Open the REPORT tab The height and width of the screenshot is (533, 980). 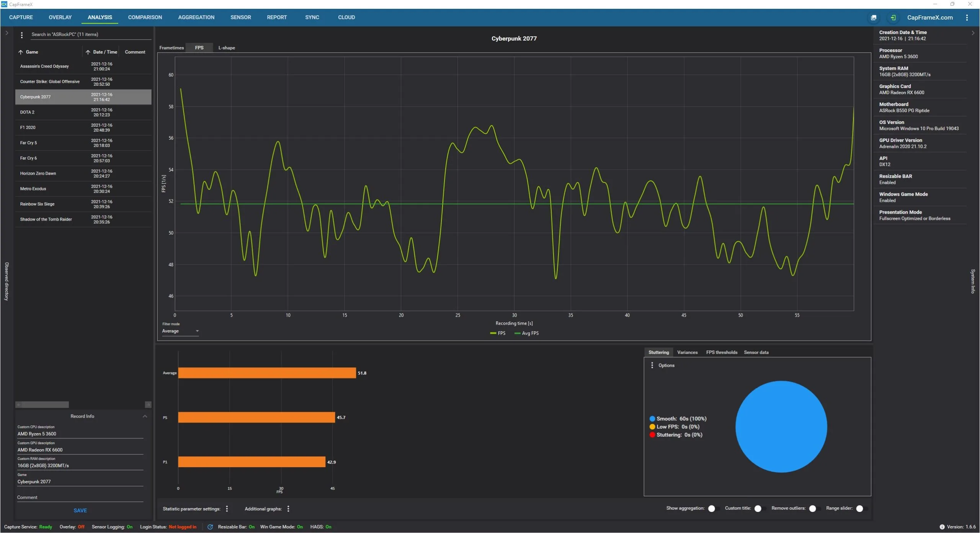click(277, 18)
